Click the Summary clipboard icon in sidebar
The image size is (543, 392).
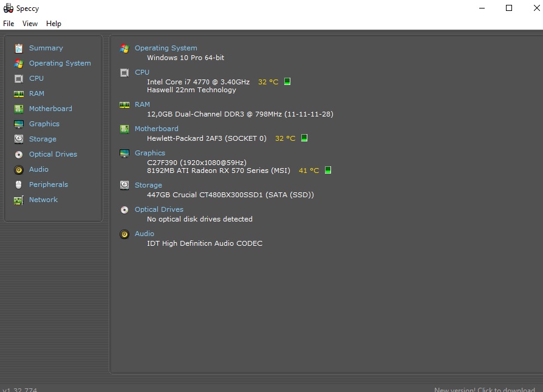pos(19,48)
